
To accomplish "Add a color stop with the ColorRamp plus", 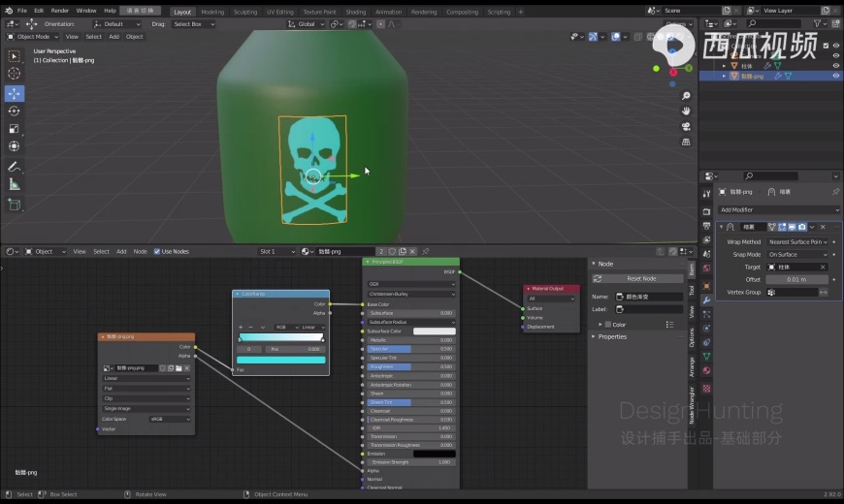I will coord(240,327).
